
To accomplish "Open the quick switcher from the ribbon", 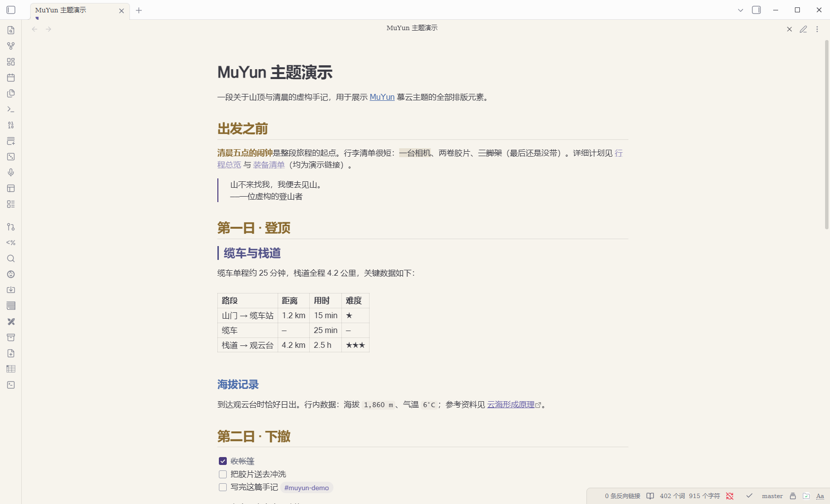I will coord(11,30).
